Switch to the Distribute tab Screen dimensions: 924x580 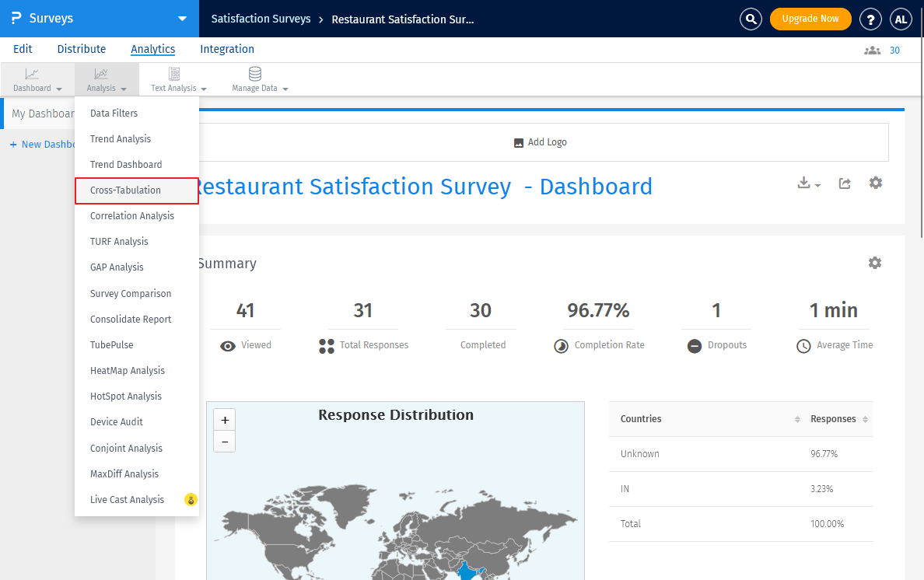[82, 49]
